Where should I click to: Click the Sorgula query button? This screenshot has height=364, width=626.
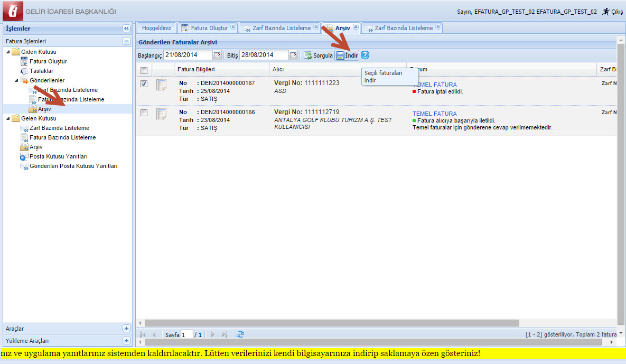click(x=318, y=55)
